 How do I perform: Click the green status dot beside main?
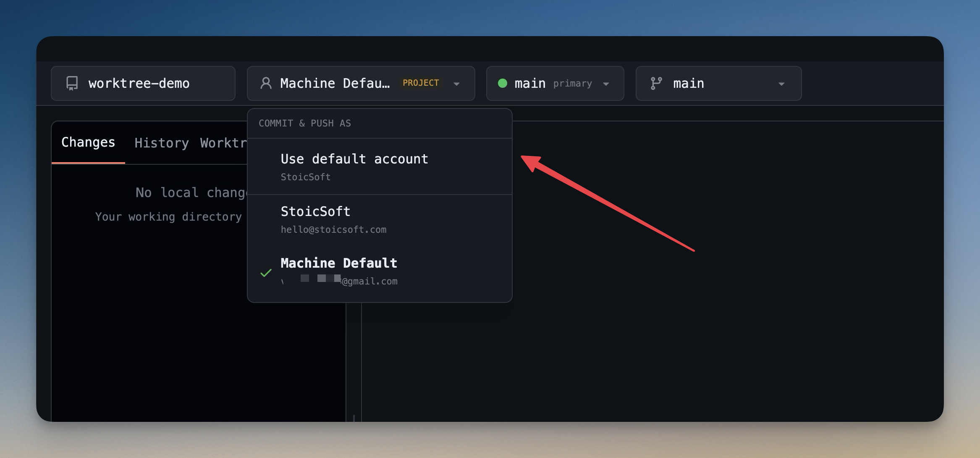click(502, 83)
